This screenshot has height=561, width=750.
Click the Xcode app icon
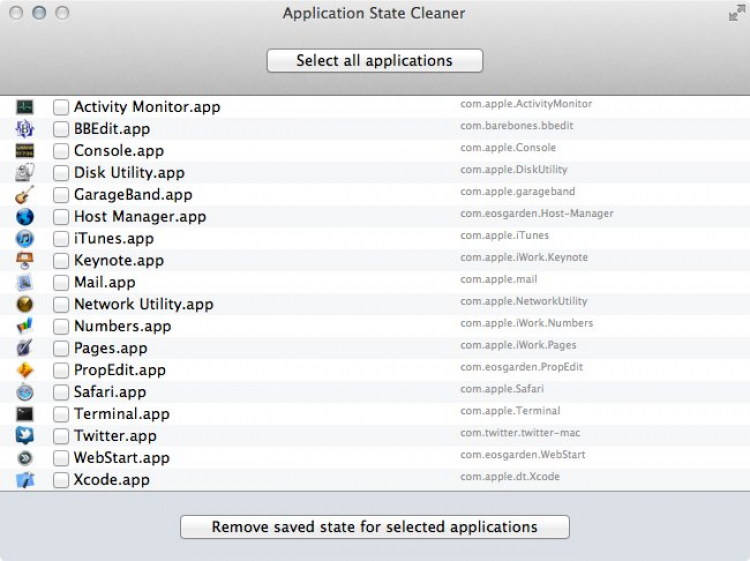pyautogui.click(x=25, y=480)
